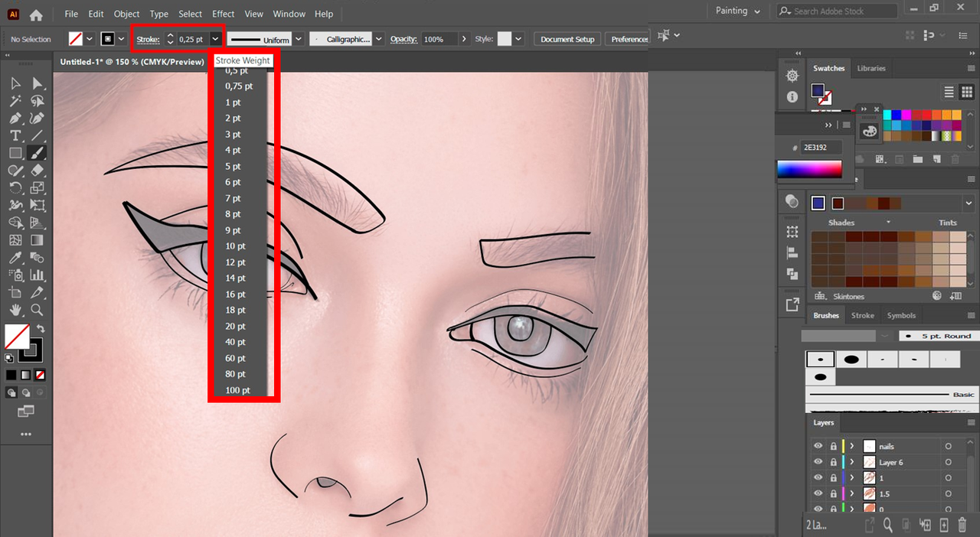Image resolution: width=980 pixels, height=537 pixels.
Task: Select the Zoom tool
Action: (37, 310)
